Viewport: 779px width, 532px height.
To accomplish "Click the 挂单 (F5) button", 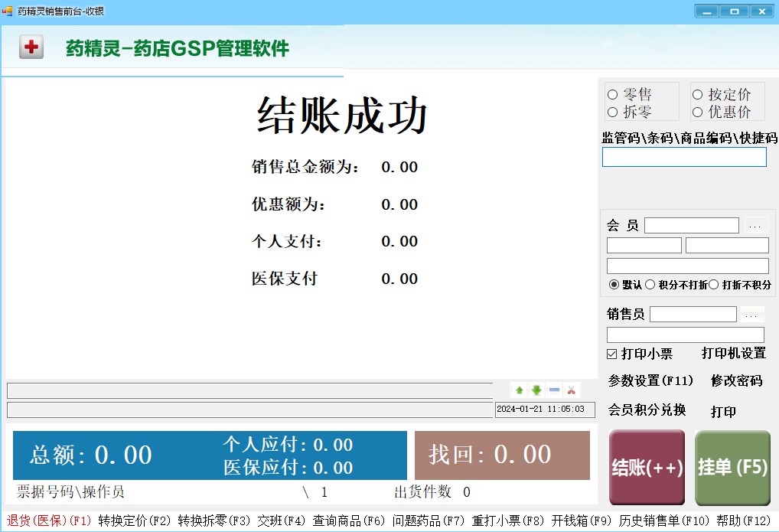I will [732, 468].
